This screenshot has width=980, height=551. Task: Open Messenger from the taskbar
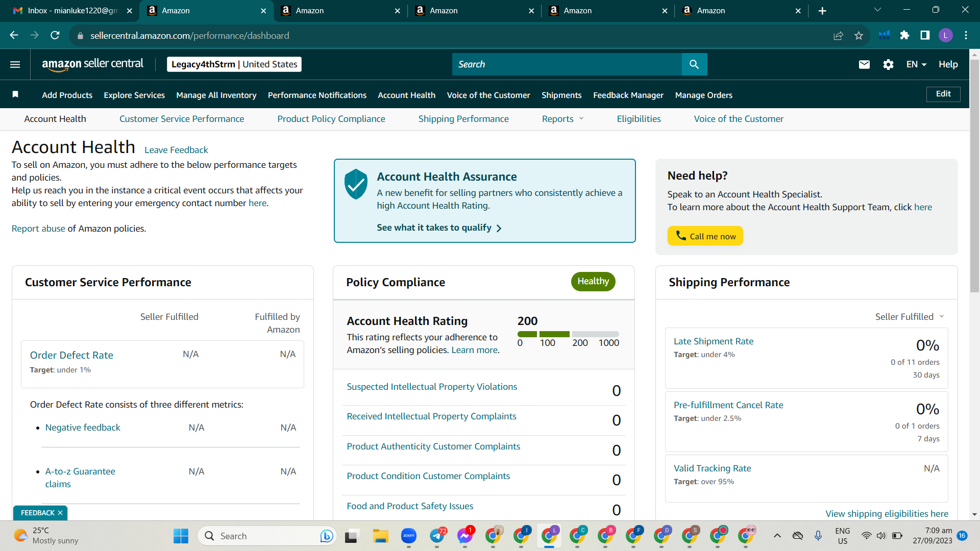(465, 536)
